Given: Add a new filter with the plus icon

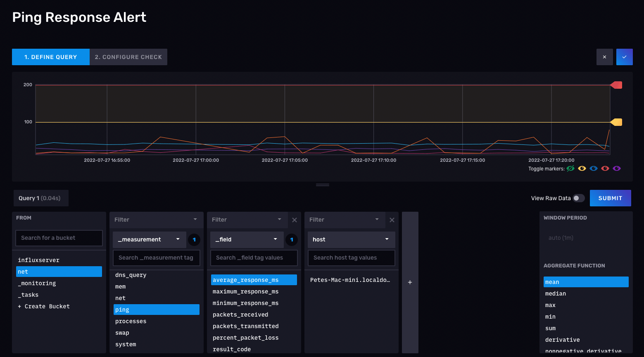Looking at the screenshot, I should pyautogui.click(x=410, y=282).
